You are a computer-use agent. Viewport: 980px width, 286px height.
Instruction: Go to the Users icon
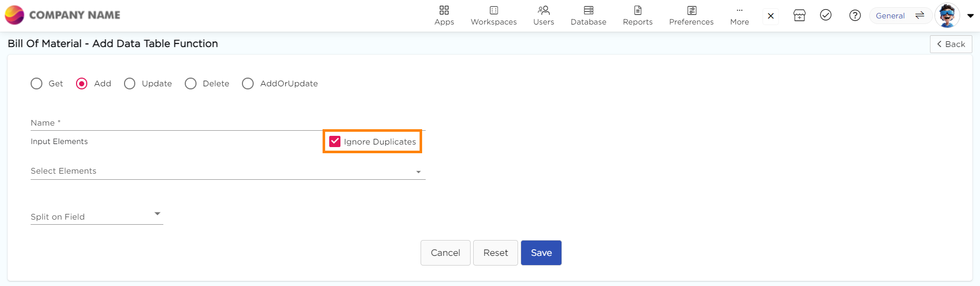tap(544, 11)
